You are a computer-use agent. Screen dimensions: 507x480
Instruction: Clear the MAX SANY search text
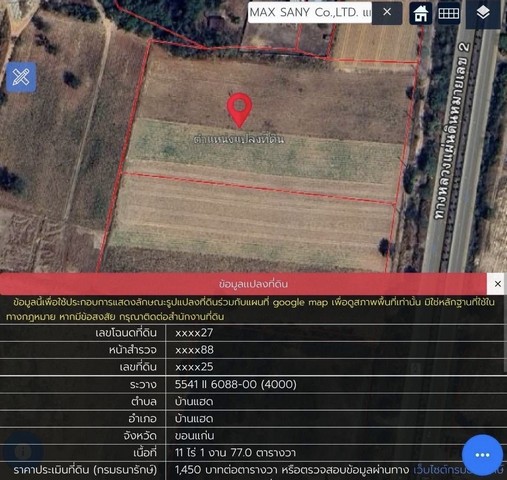(x=387, y=12)
